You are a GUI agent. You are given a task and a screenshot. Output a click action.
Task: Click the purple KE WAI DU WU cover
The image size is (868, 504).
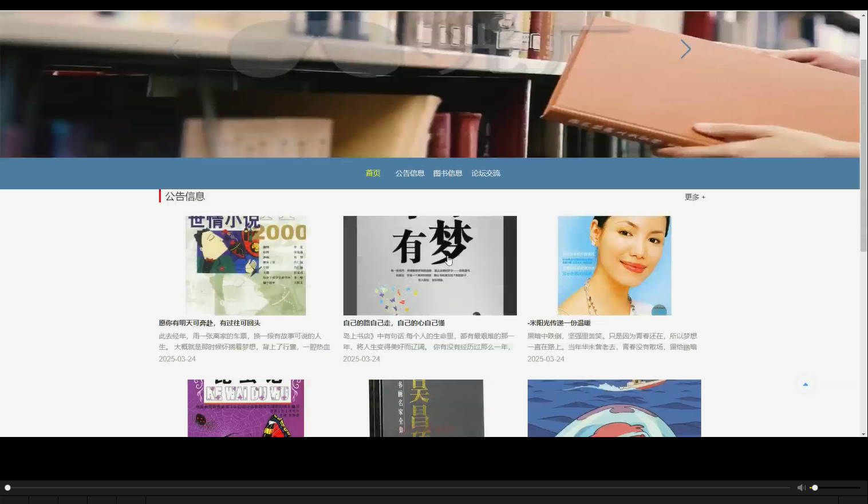[246, 408]
